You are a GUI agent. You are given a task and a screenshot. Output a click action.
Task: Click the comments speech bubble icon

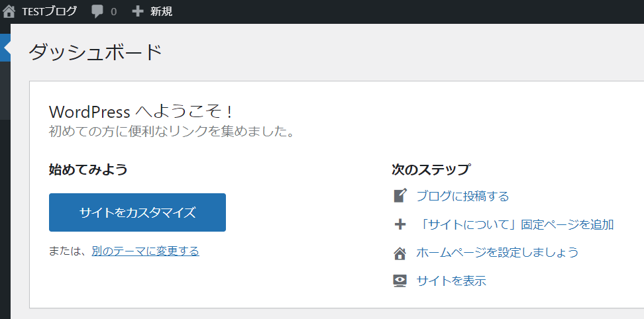pyautogui.click(x=97, y=12)
